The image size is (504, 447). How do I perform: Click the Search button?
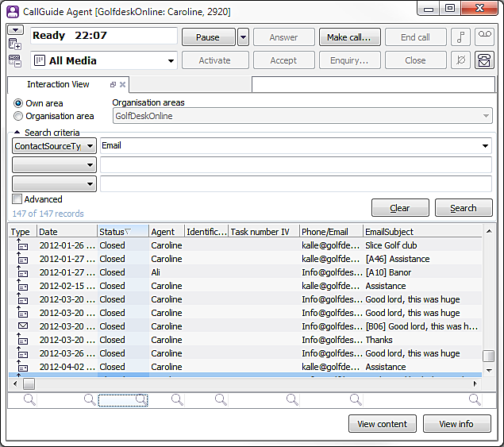[464, 208]
